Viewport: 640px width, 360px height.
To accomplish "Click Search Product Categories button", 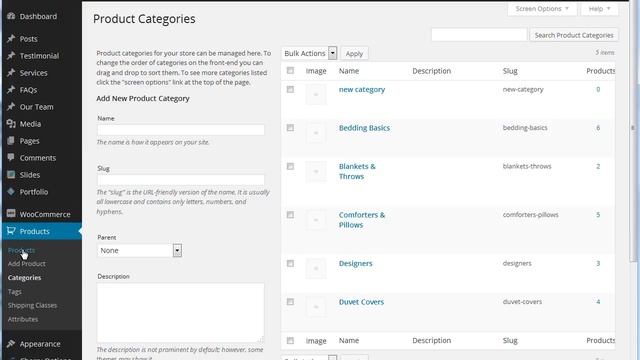I will click(x=574, y=35).
